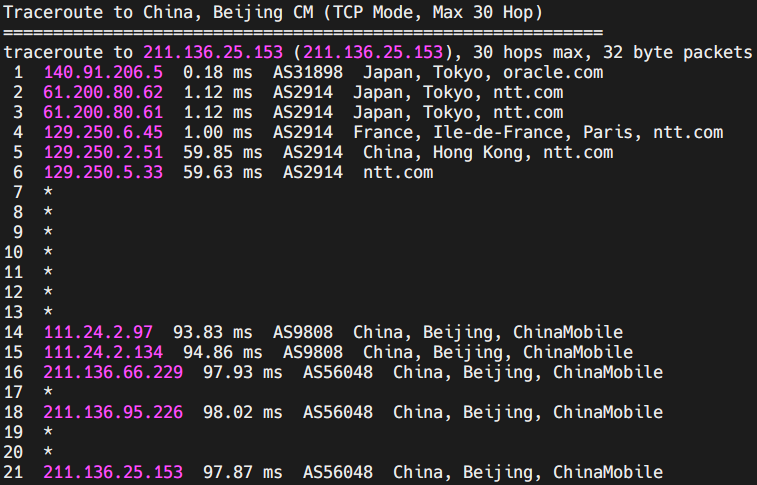Click the IP address 111.24.2.97 at hop 14
The image size is (757, 485).
(98, 332)
